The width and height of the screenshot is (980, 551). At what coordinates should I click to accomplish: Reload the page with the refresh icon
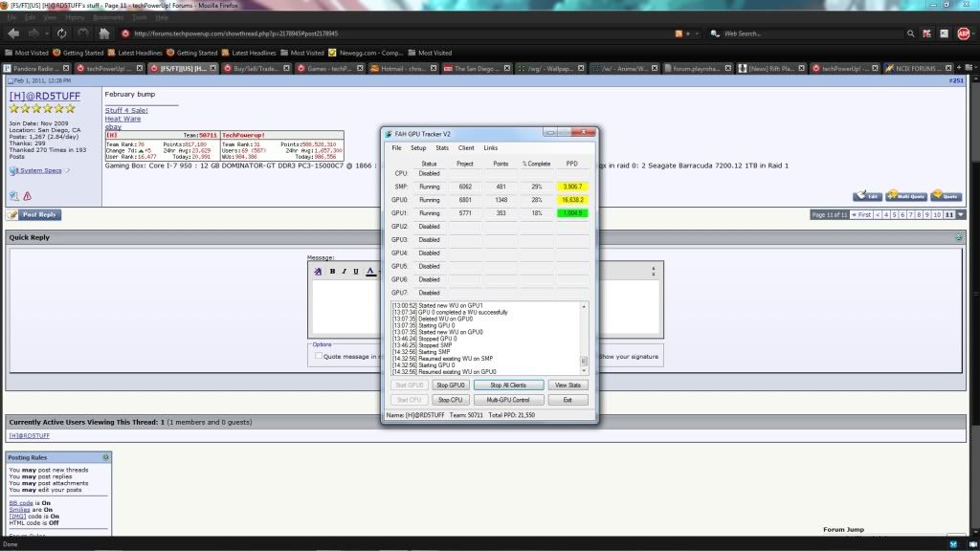point(61,33)
